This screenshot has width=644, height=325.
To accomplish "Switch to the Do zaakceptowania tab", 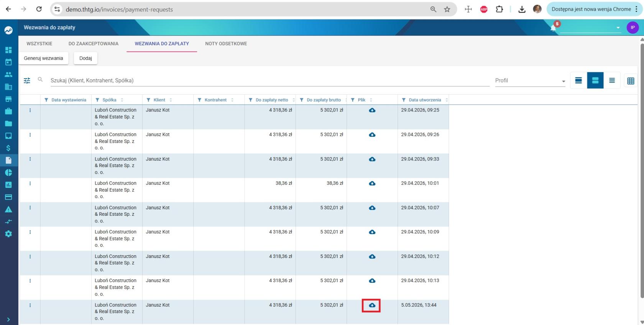I will (x=94, y=44).
